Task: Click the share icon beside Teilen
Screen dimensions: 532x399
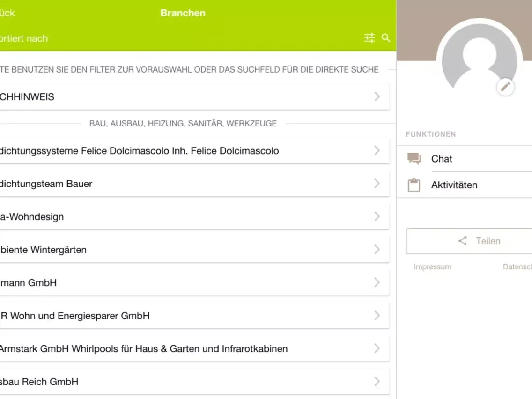Action: click(x=462, y=241)
